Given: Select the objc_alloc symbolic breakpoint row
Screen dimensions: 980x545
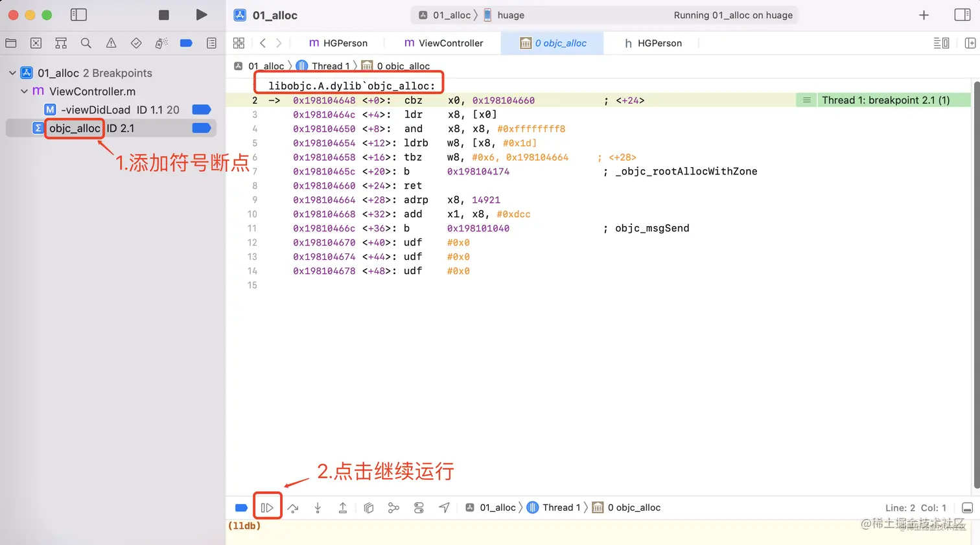Looking at the screenshot, I should tap(110, 128).
